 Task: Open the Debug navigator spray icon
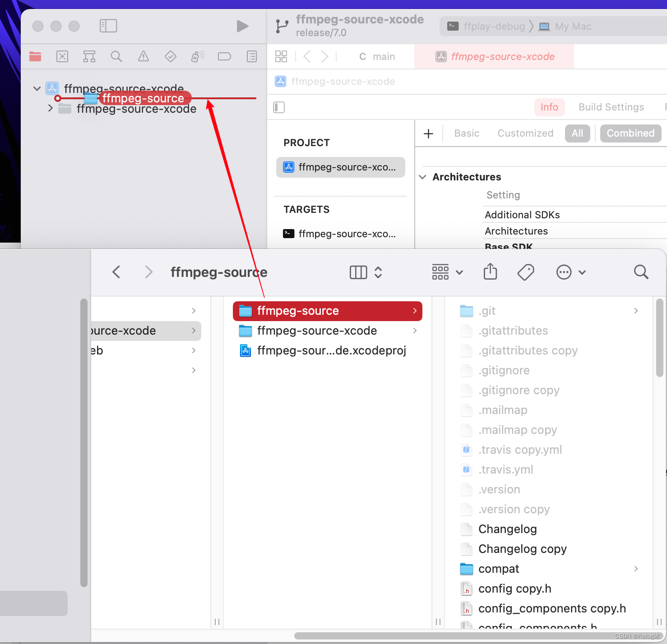tap(198, 56)
